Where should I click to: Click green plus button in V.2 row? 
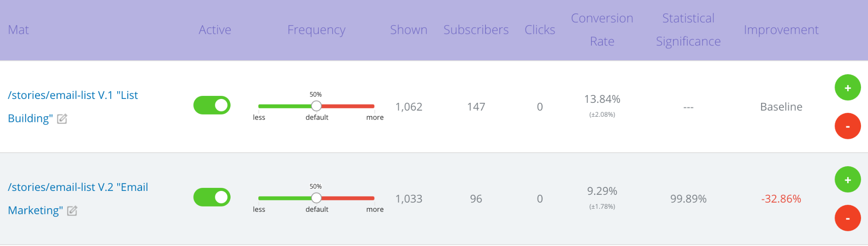[848, 180]
